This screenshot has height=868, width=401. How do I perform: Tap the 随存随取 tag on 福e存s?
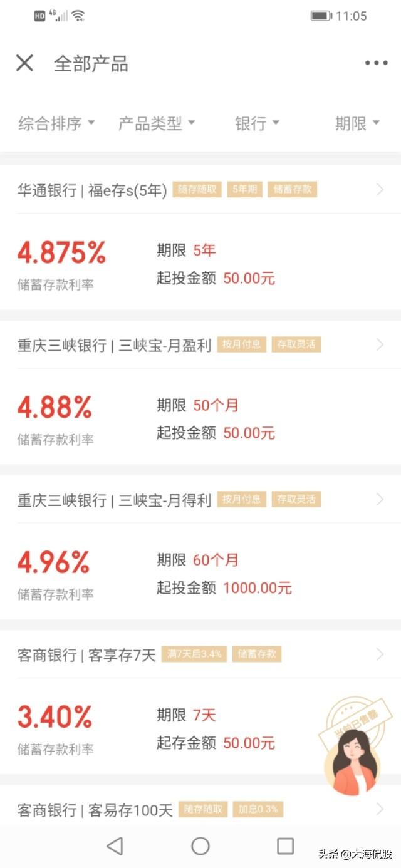pos(197,190)
